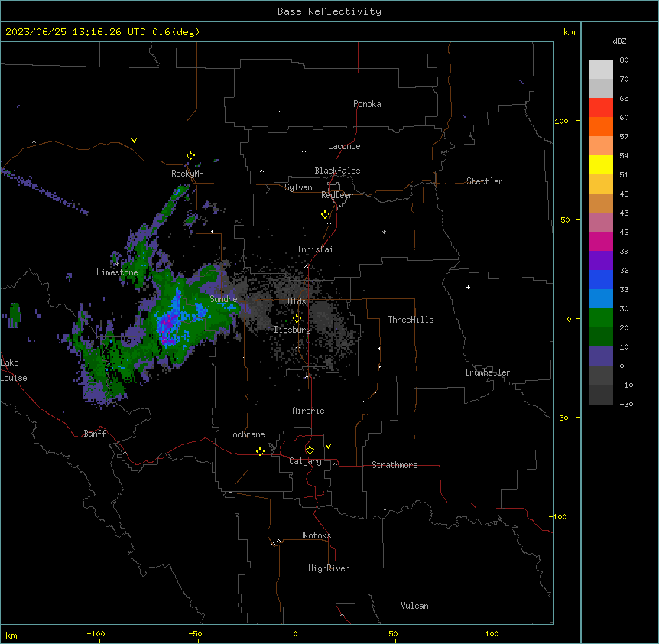Viewport: 659px width, 644px height.
Task: Click the 65 value in dBZ legend
Action: (624, 98)
